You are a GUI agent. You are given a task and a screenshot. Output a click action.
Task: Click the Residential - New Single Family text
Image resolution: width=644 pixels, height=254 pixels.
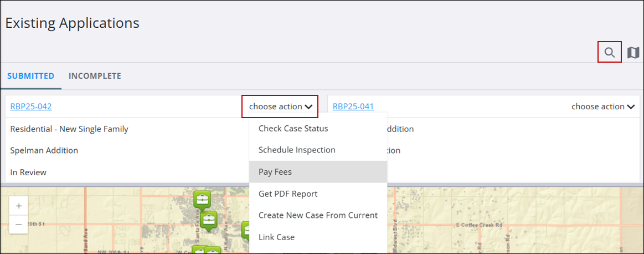pyautogui.click(x=69, y=129)
